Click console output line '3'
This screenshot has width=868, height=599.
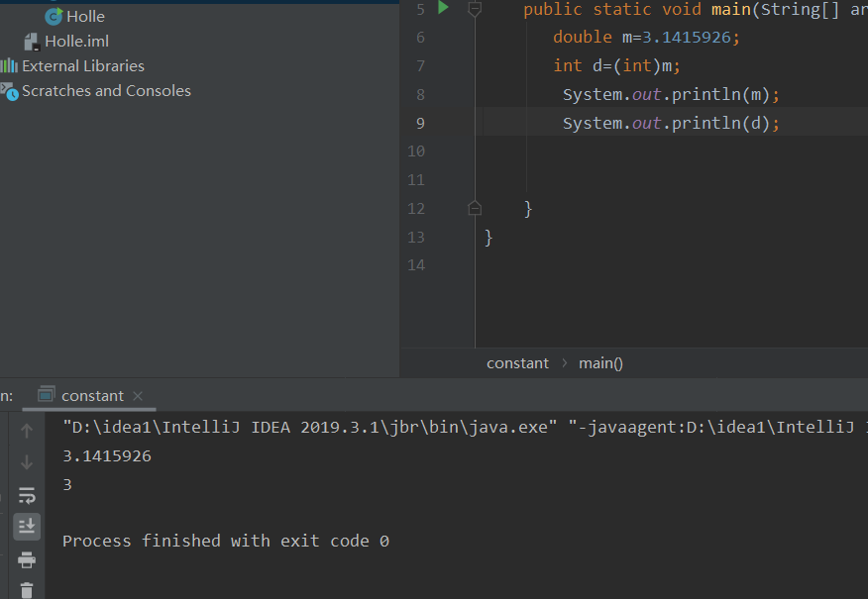coord(67,485)
